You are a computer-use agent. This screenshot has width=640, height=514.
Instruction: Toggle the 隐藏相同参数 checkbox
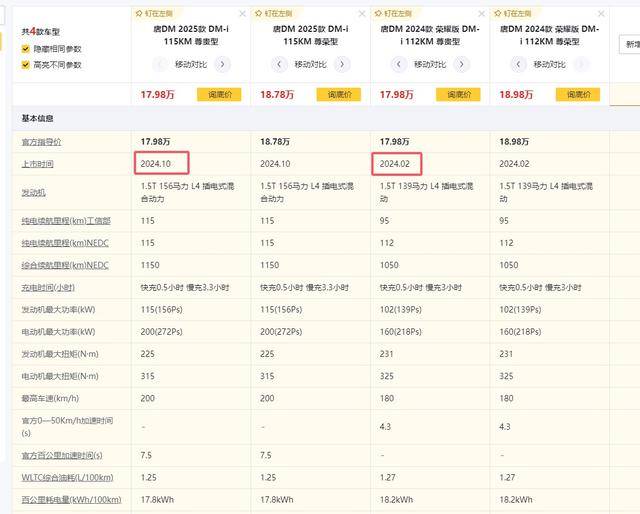[25, 49]
